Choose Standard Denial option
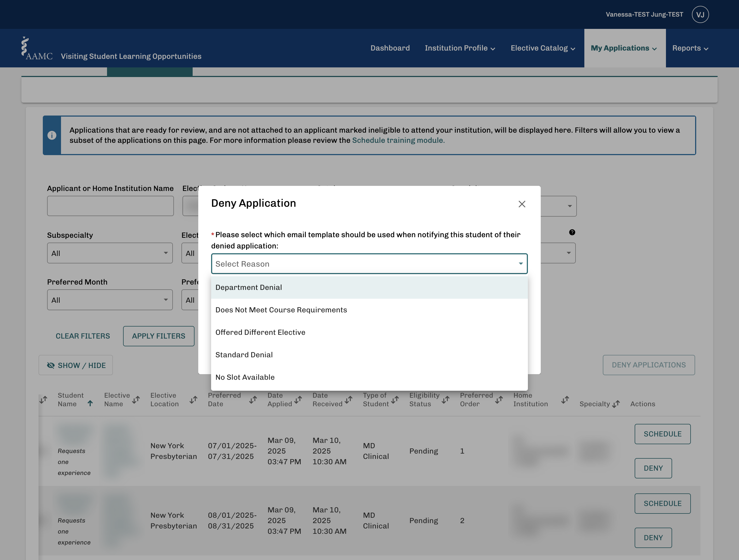 coord(369,355)
